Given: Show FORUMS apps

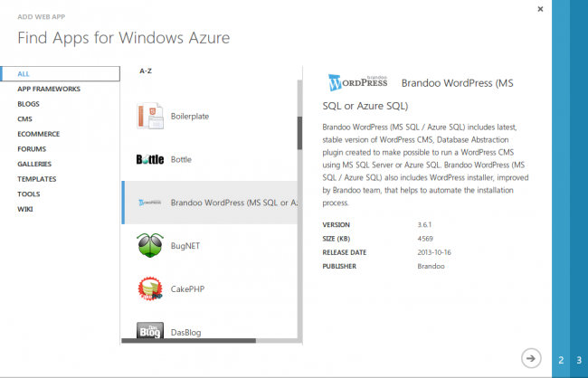Looking at the screenshot, I should (x=32, y=149).
